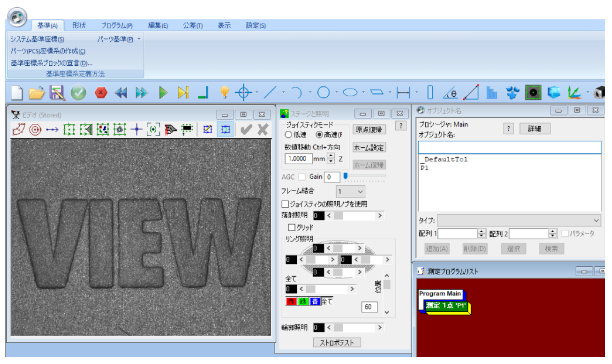Click the 配列 1 spinner arrows

tap(481, 233)
